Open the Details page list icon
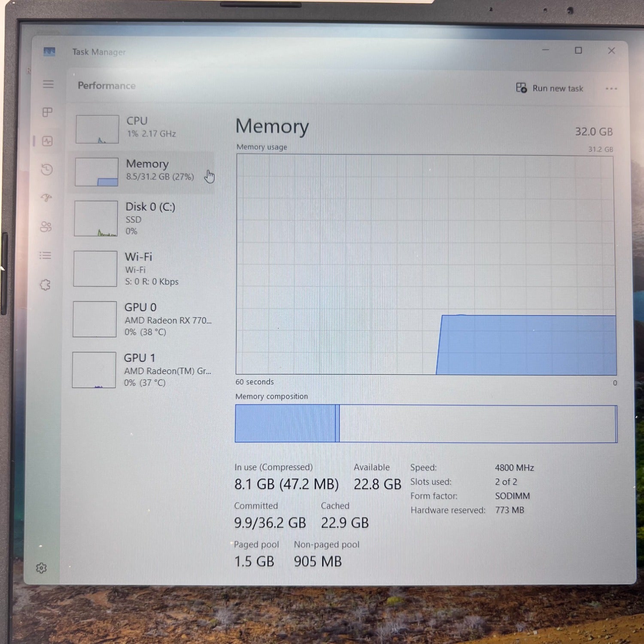The width and height of the screenshot is (644, 644). (46, 255)
